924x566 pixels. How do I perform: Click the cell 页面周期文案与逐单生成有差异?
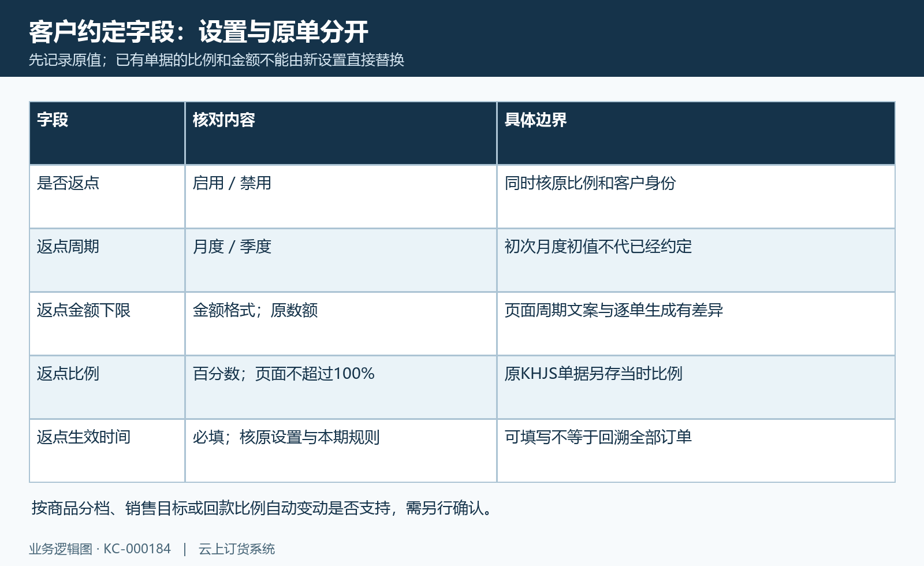tap(696, 324)
